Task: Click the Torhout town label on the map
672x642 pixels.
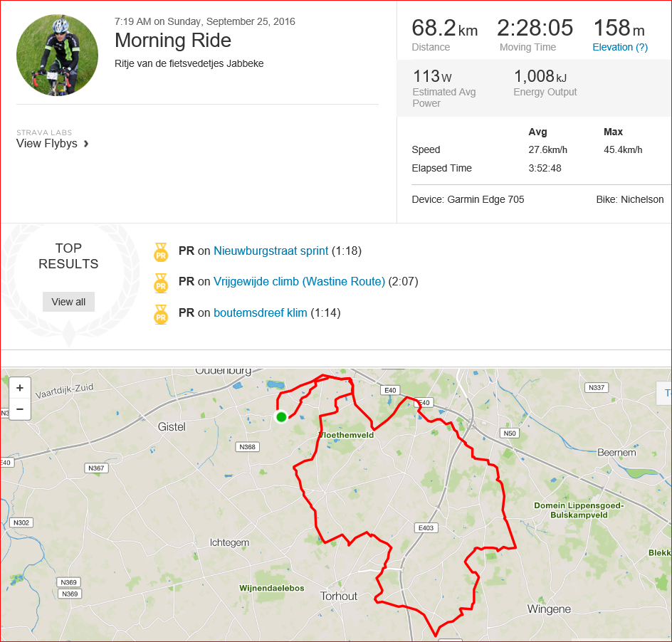Action: pos(339,596)
